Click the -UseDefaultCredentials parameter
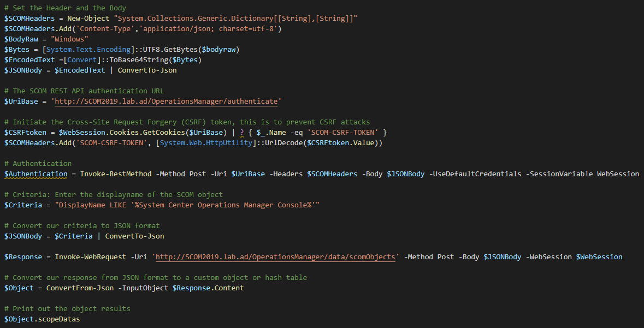 coord(475,174)
